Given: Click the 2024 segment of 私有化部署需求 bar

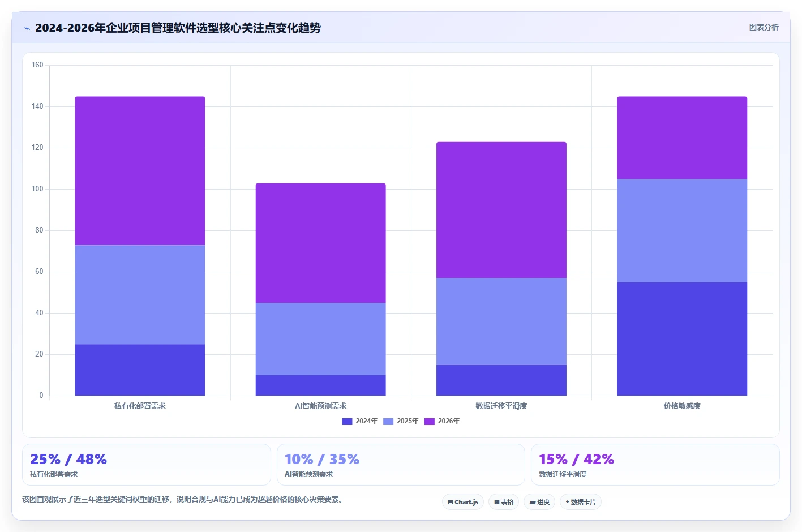Looking at the screenshot, I should pyautogui.click(x=140, y=370).
